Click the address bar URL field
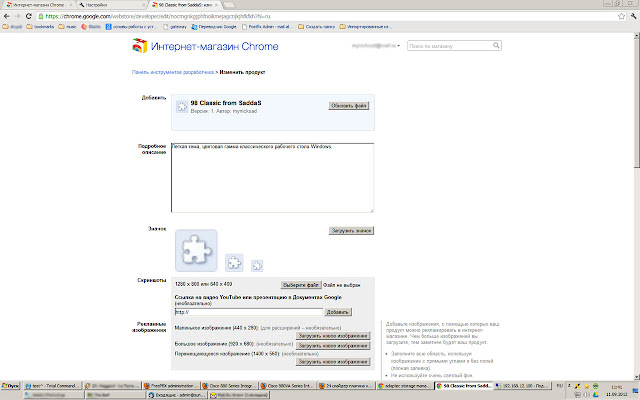The width and height of the screenshot is (640, 400). [327, 16]
